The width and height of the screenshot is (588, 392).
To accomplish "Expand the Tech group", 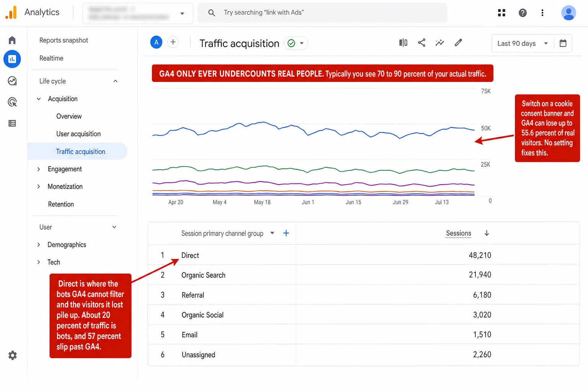I will [x=39, y=262].
